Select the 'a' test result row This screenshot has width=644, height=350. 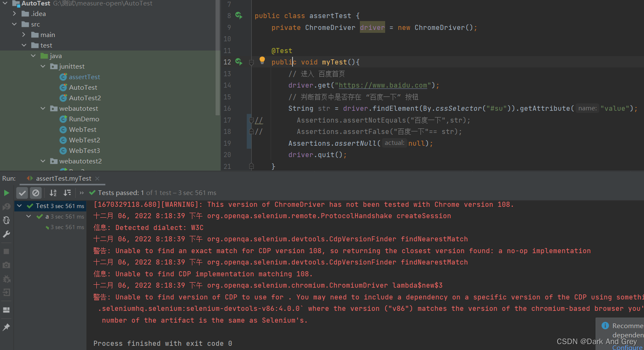51,216
